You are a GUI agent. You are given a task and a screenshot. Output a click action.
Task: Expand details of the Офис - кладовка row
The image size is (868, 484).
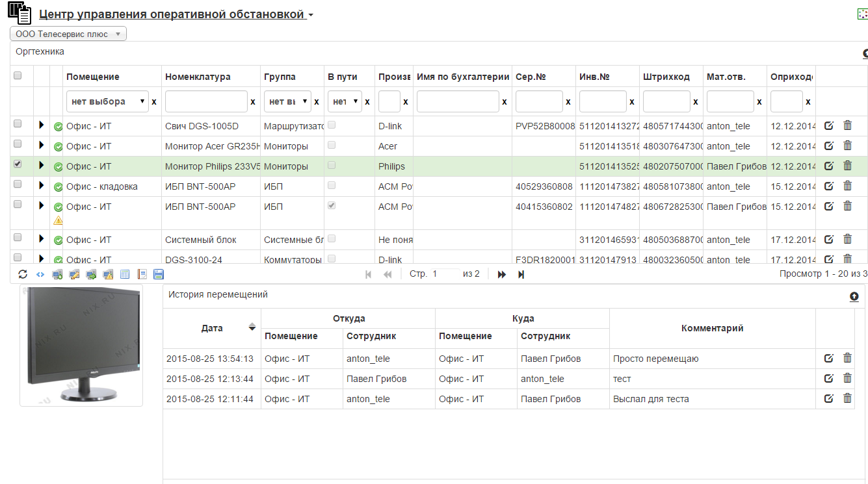[x=42, y=186]
